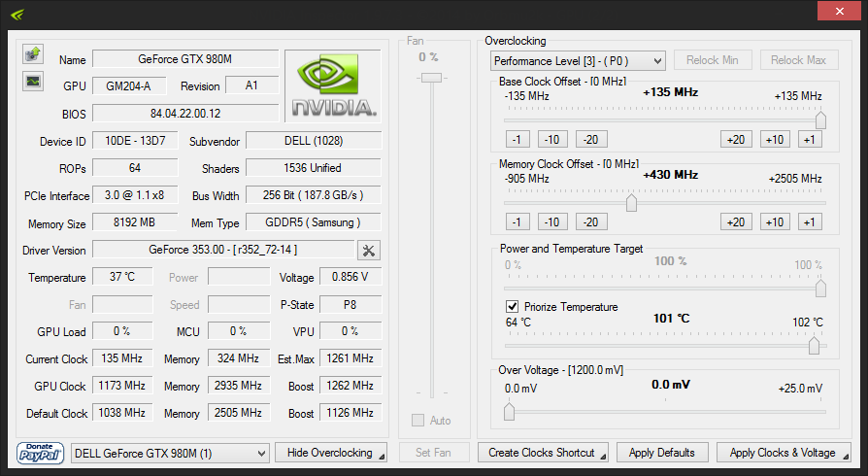This screenshot has width=868, height=476.
Task: Click +20 under Base Clock Offset
Action: [736, 140]
